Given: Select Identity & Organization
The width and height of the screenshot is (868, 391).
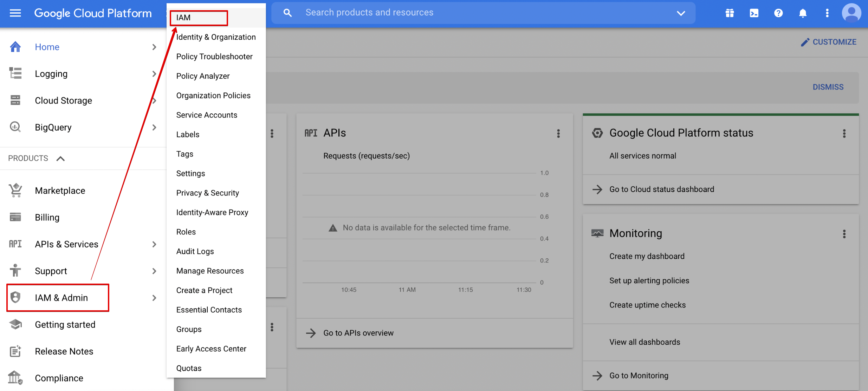Looking at the screenshot, I should pos(216,37).
